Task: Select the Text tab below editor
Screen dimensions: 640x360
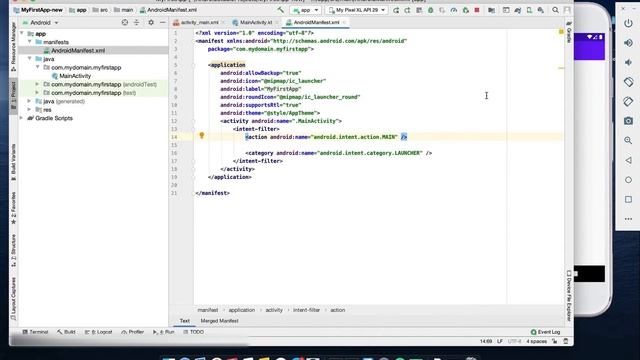Action: [184, 321]
